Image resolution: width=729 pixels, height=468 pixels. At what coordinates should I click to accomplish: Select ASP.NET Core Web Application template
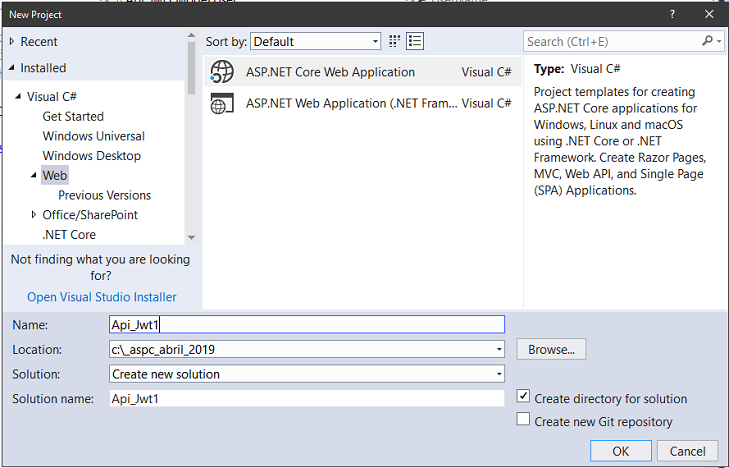[363, 72]
